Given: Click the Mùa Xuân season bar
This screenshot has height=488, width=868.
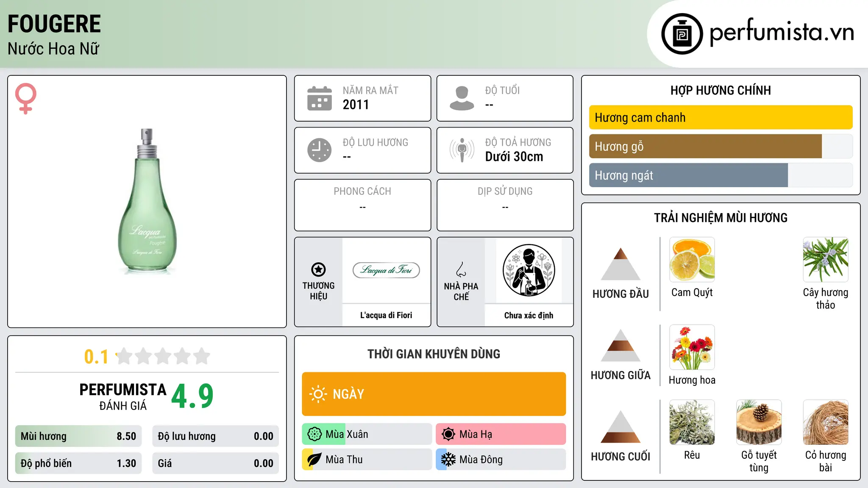Looking at the screenshot, I should [367, 434].
